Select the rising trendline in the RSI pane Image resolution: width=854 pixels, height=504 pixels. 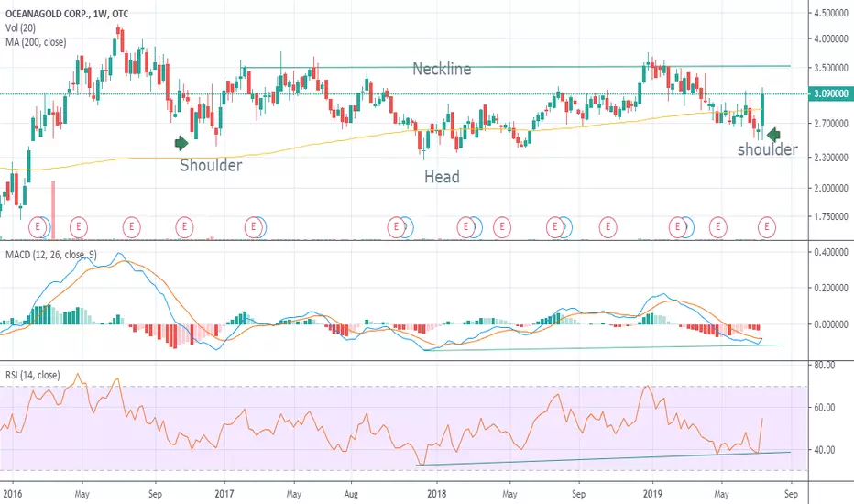coord(603,458)
